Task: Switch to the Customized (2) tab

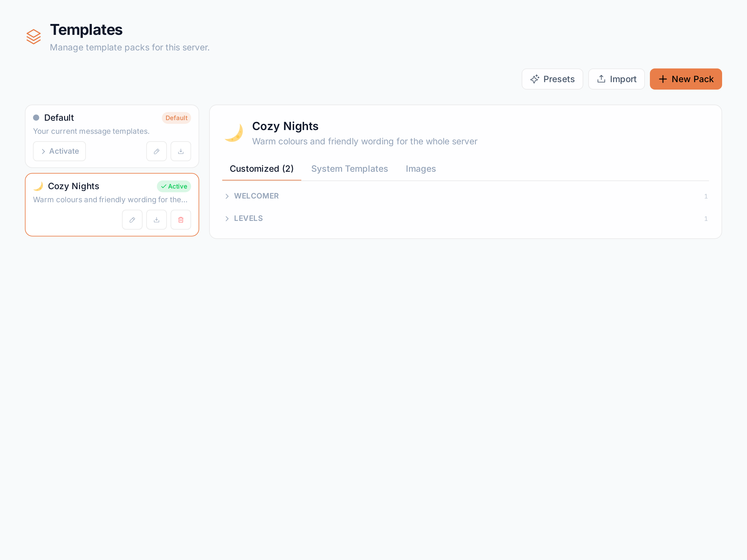Action: (262, 169)
